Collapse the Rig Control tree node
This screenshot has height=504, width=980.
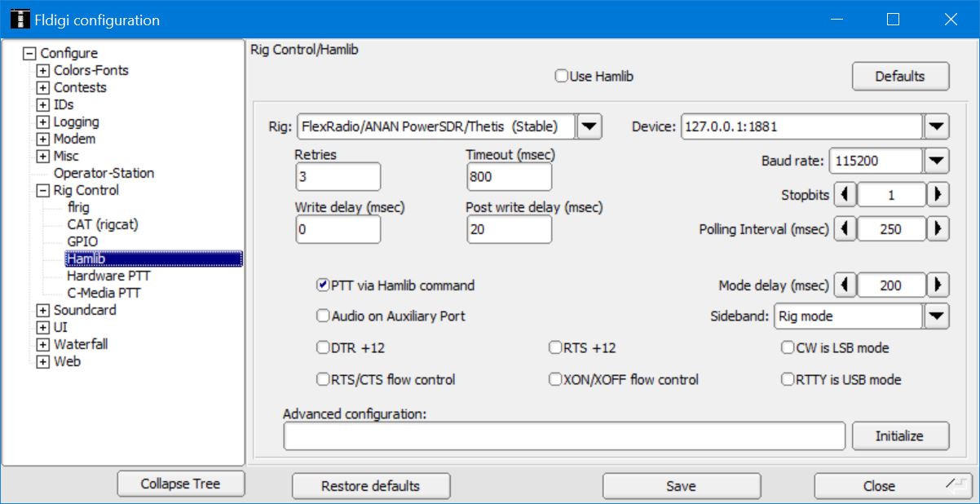pos(43,191)
